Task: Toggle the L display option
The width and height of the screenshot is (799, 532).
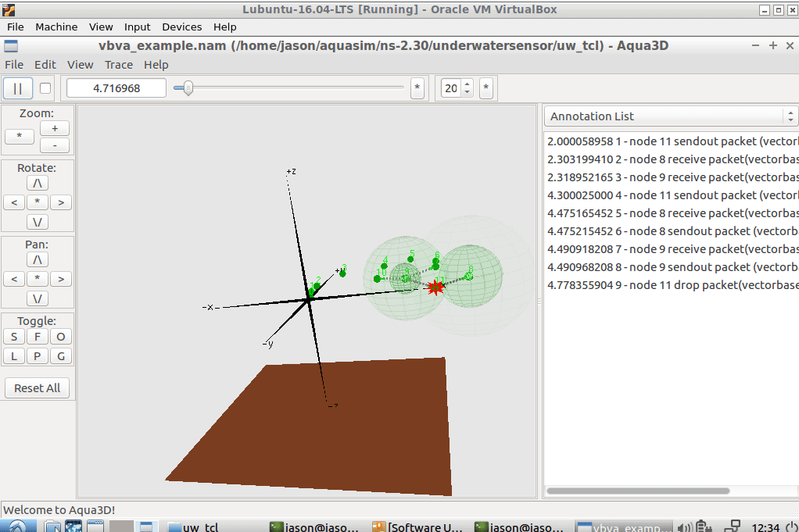Action: [14, 356]
